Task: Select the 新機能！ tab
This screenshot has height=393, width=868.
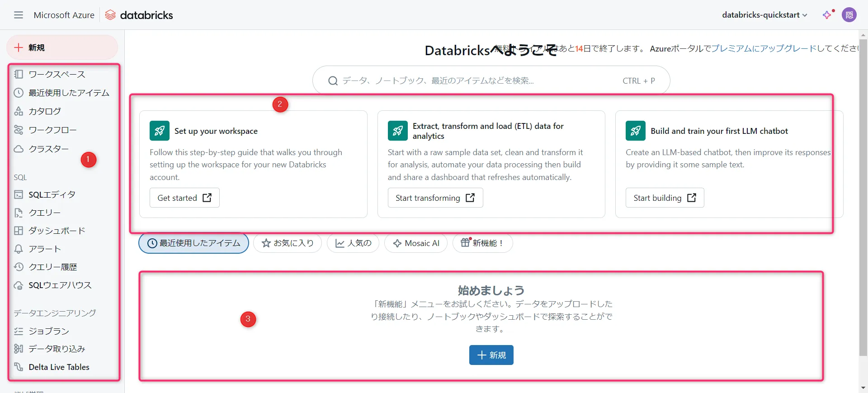Action: pos(482,243)
